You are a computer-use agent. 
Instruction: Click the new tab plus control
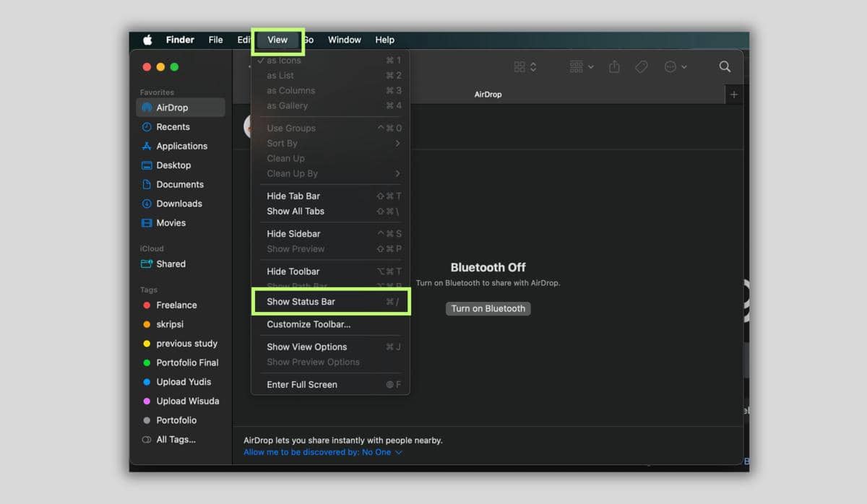734,94
